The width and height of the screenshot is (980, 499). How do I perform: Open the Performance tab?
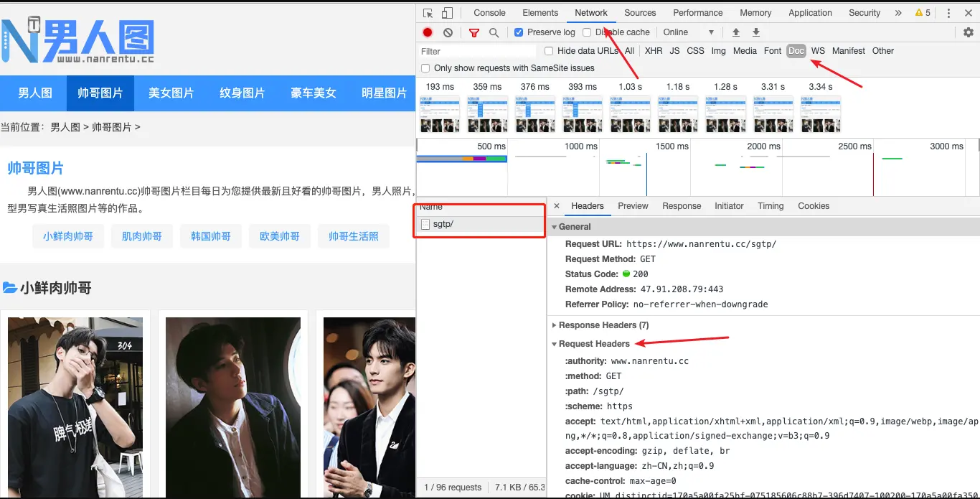(698, 13)
